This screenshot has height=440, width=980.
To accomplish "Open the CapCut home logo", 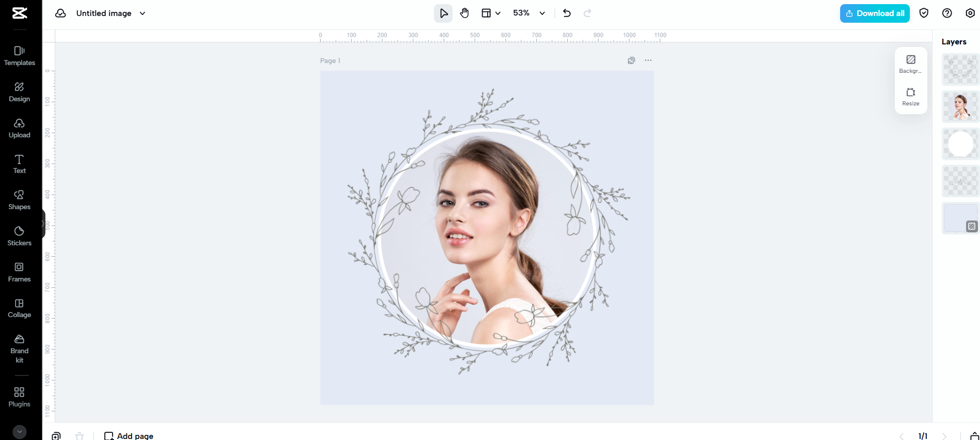I will [20, 13].
